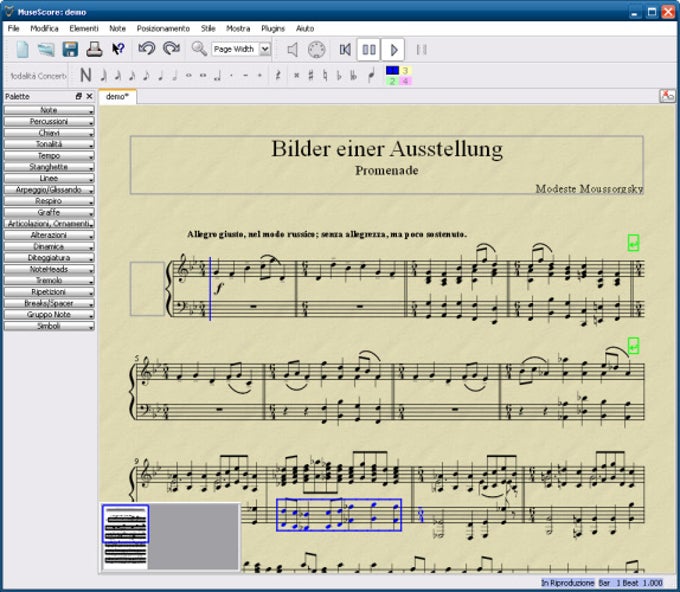Image resolution: width=680 pixels, height=592 pixels.
Task: Expand the Stanghette palette
Action: (49, 167)
